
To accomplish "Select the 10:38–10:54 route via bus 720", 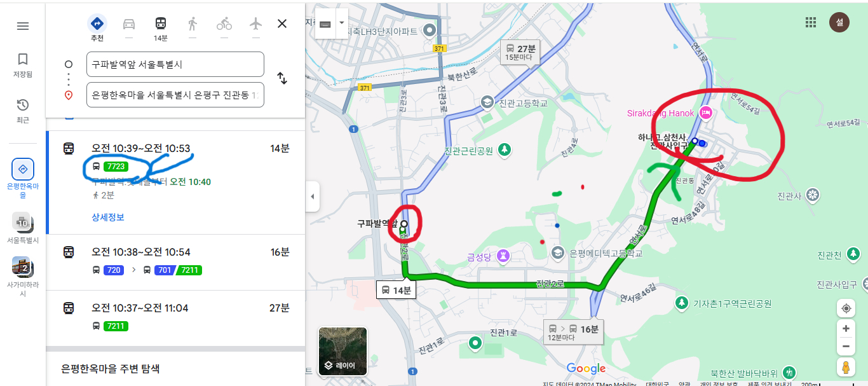I will (x=175, y=262).
